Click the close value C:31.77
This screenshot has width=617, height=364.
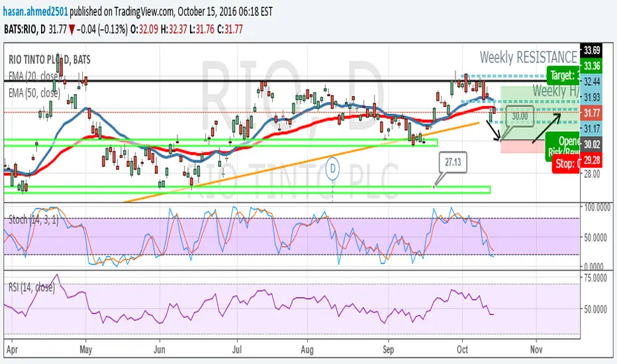230,29
